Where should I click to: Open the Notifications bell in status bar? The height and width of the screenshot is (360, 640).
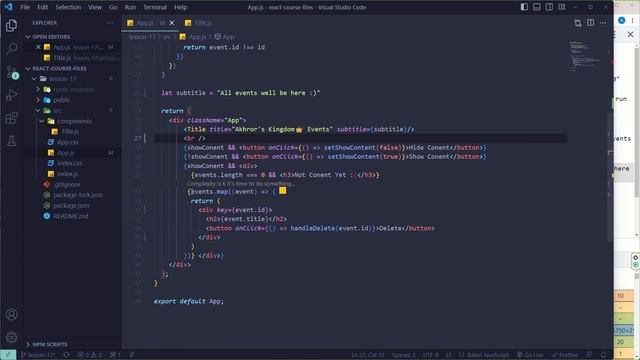pos(603,355)
